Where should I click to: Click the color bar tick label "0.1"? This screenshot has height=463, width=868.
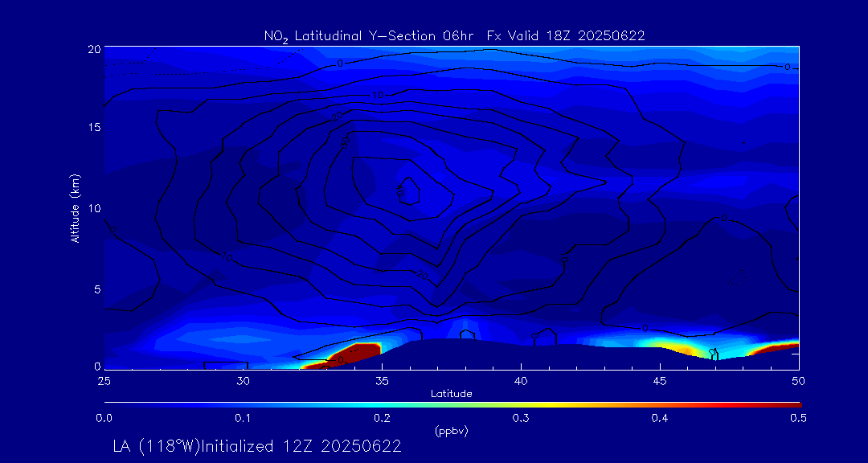coord(244,419)
